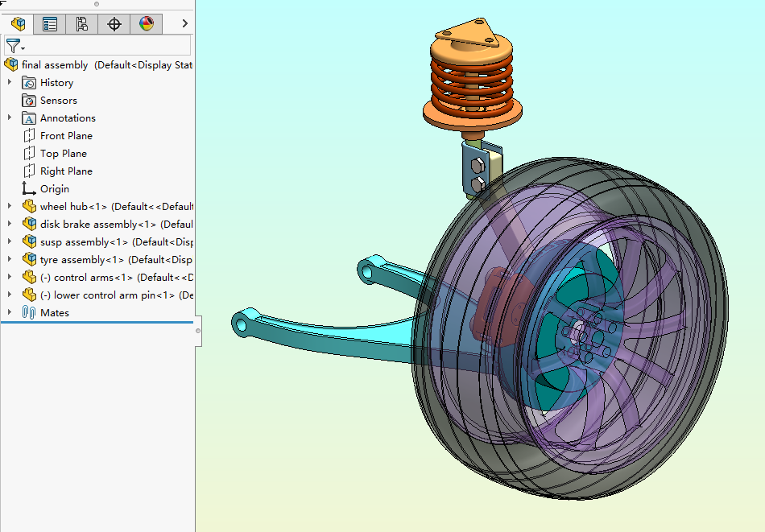Select wheel hub<1> in the tree

(x=116, y=206)
